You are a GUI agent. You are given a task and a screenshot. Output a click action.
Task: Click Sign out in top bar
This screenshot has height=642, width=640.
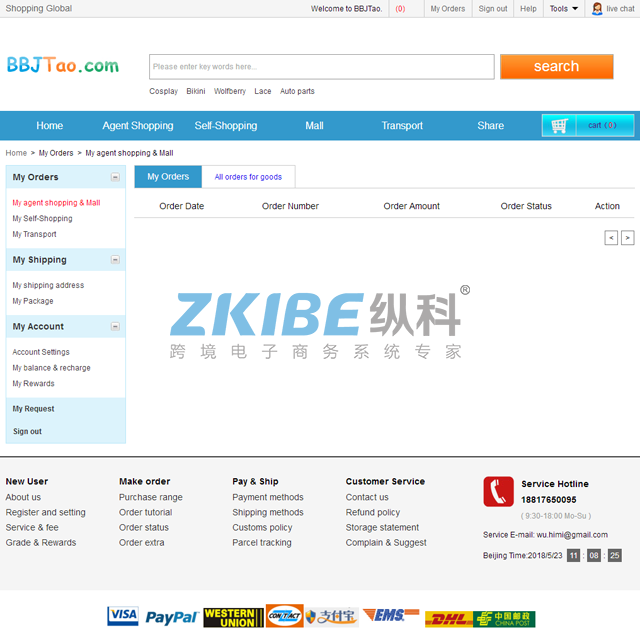[x=493, y=9]
